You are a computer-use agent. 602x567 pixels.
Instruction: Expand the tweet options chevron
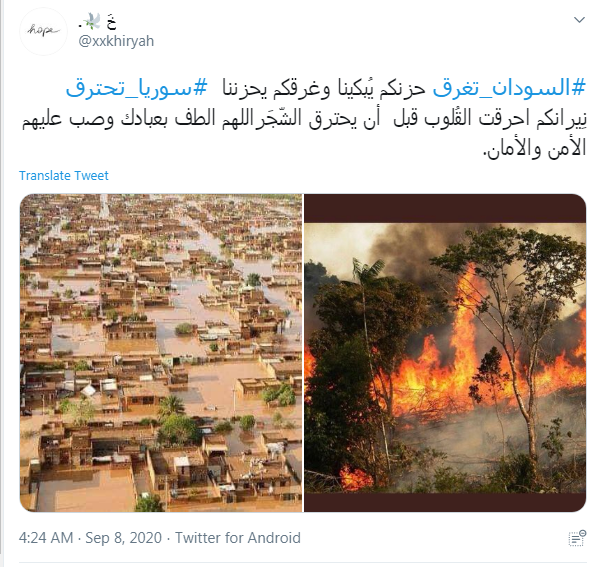[x=579, y=20]
